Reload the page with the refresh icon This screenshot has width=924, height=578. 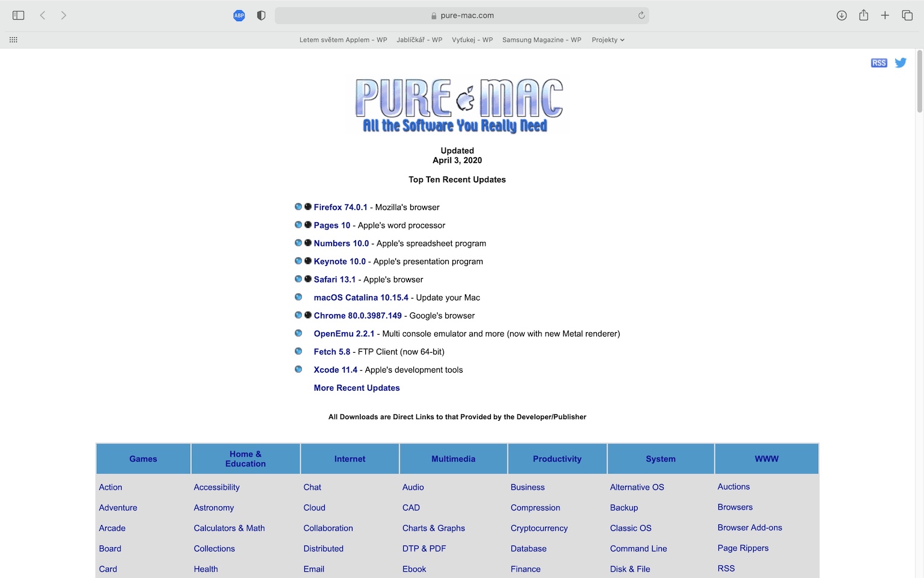641,16
